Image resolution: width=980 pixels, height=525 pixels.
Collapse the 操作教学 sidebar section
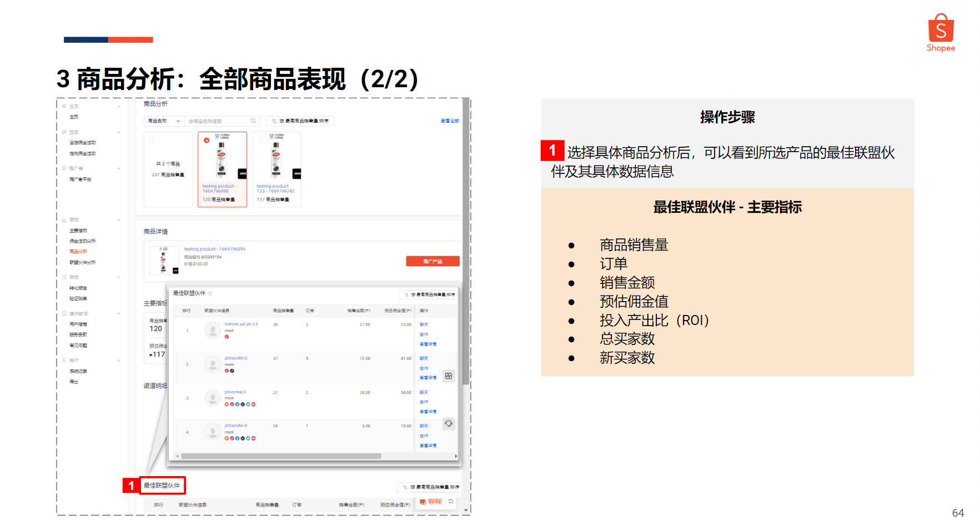click(119, 314)
